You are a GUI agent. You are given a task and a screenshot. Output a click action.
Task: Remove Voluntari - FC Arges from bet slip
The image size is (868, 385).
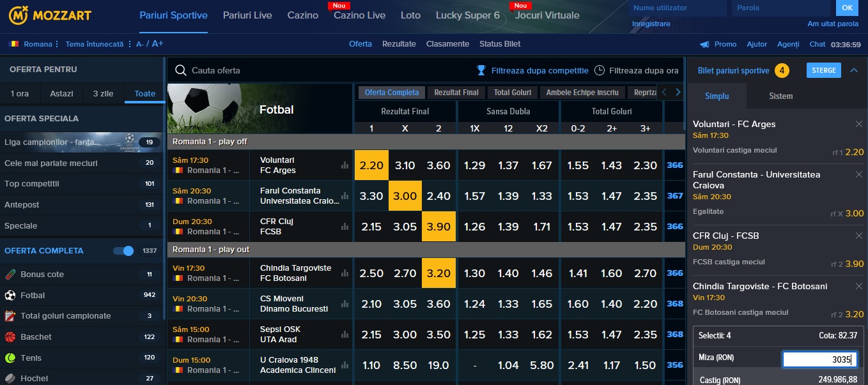click(859, 124)
